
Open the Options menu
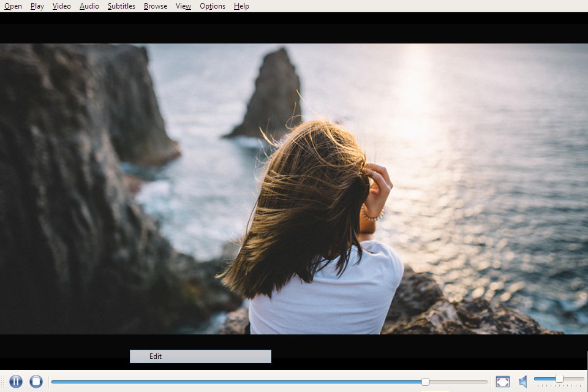click(213, 6)
